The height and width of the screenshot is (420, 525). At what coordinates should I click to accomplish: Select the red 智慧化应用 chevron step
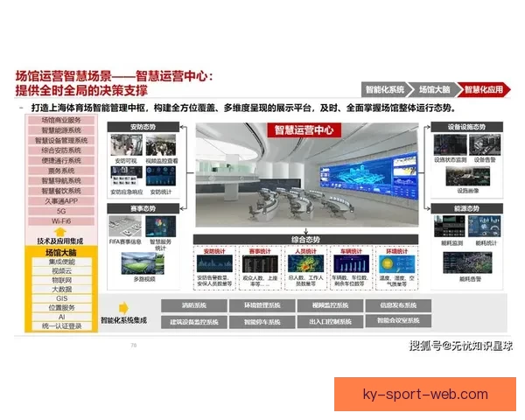click(484, 90)
